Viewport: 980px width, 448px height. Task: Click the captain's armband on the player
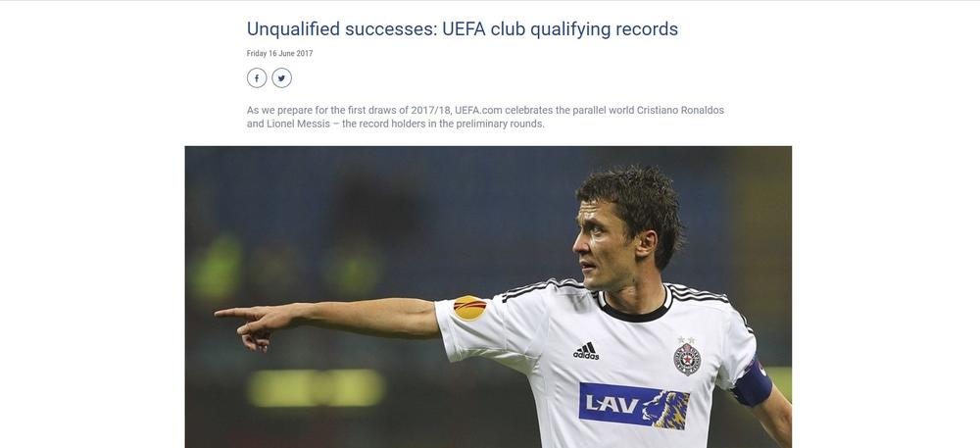coord(753,382)
